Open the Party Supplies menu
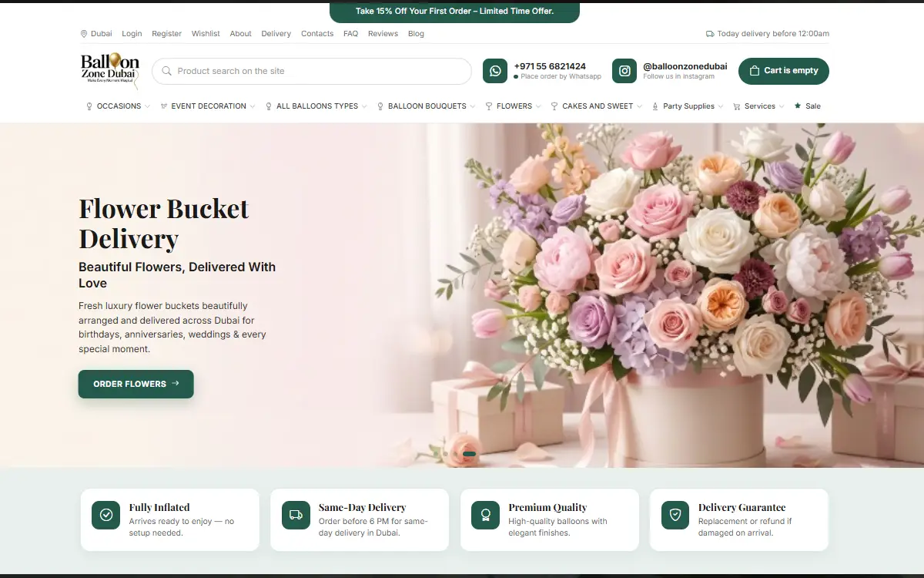 688,106
